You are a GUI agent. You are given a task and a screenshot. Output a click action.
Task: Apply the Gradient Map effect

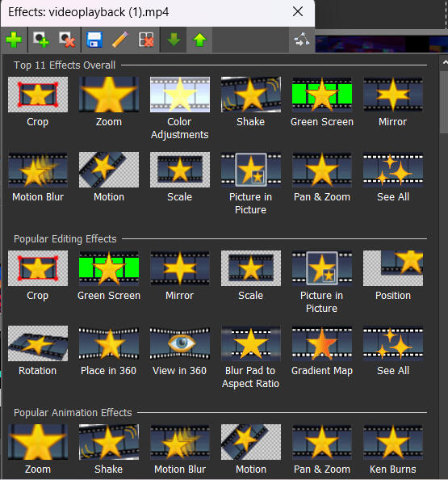[322, 351]
